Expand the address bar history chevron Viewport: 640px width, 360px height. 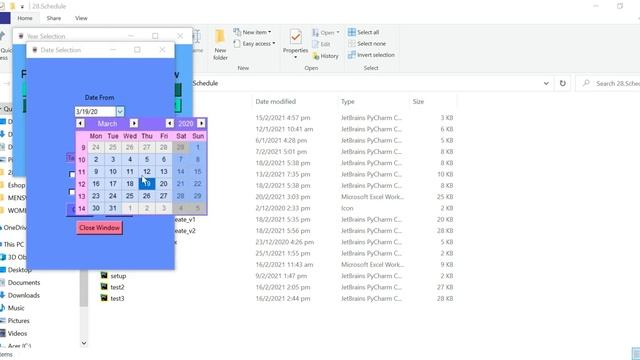(x=546, y=83)
